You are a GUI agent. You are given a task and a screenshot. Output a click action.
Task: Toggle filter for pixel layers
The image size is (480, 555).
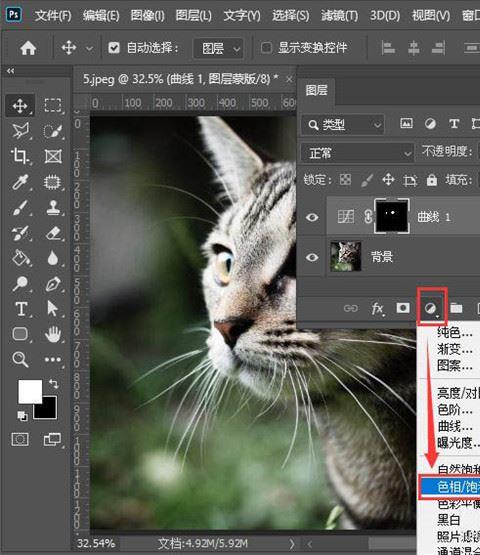click(406, 124)
